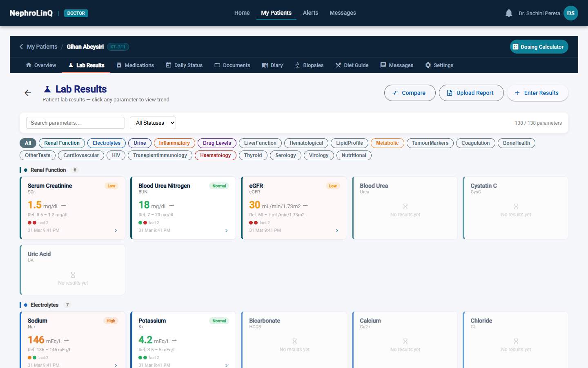Filter by the Electrolytes category chip
This screenshot has width=588, height=368.
pos(107,143)
